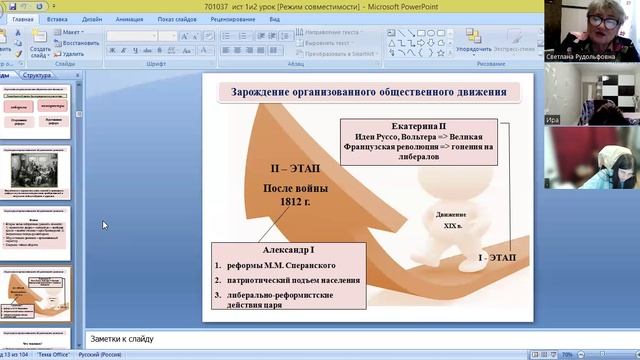Image resolution: width=640 pixels, height=360 pixels.
Task: Select the Format Painter brush
Action: point(18,53)
